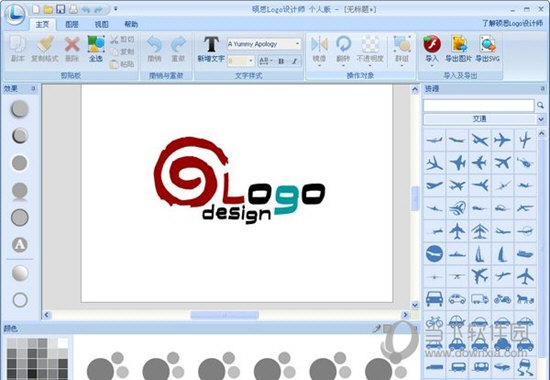Open the round application menu button
The image size is (550, 380).
click(15, 14)
